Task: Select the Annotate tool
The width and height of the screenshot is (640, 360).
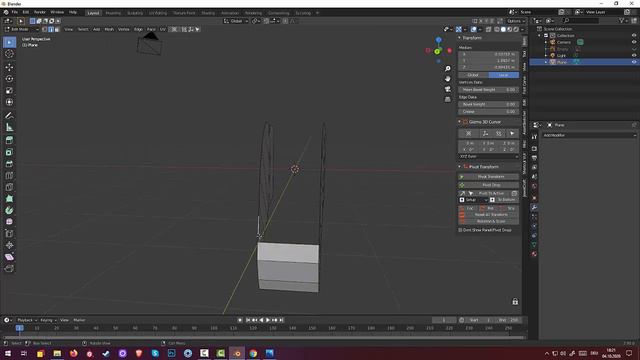Action: (9, 116)
